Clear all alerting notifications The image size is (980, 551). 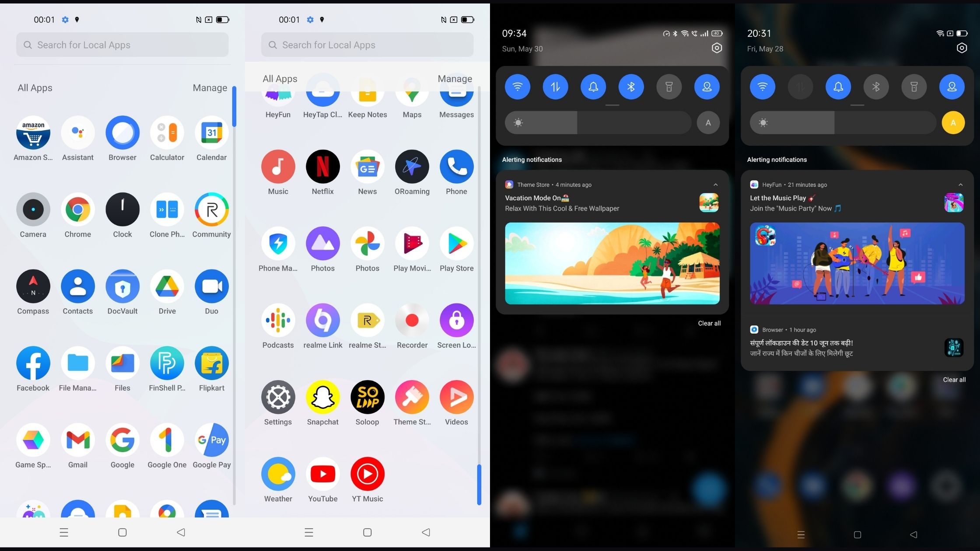tap(710, 323)
